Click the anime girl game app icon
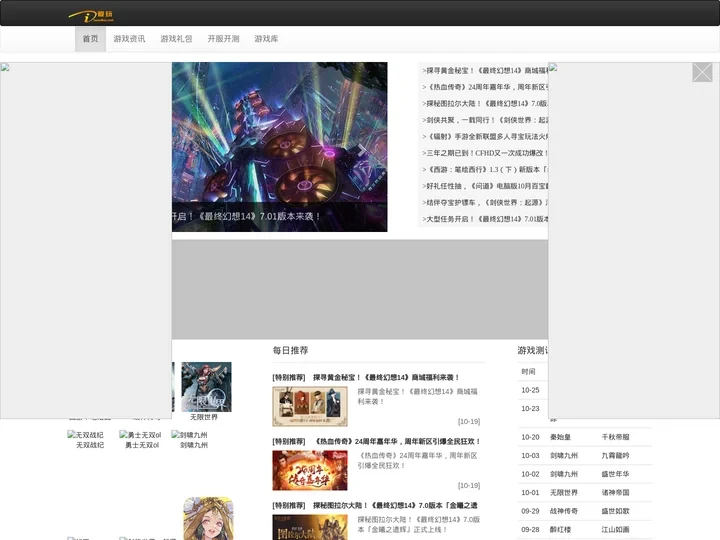This screenshot has height=540, width=720. (x=208, y=518)
